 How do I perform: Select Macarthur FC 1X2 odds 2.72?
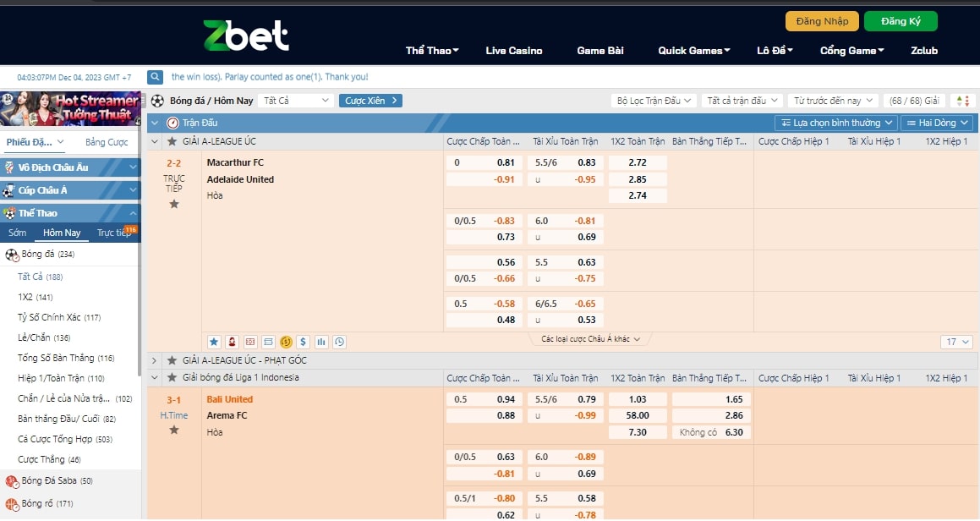click(638, 162)
